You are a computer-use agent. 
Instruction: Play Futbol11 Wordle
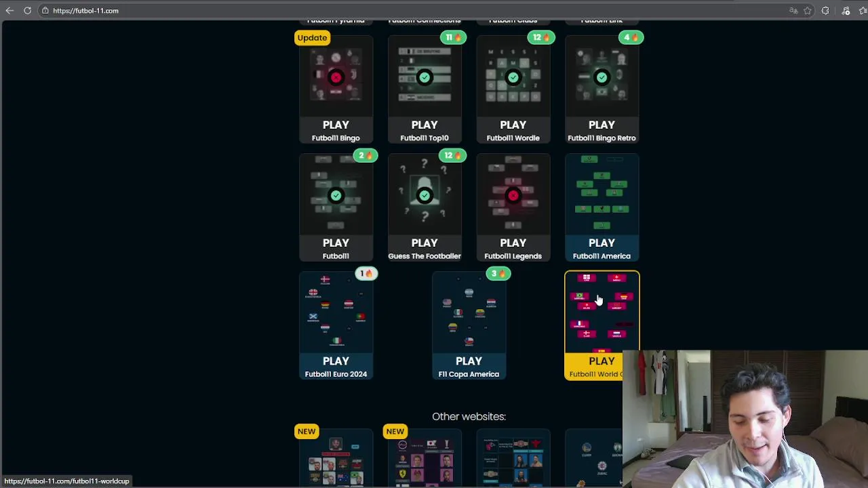513,125
